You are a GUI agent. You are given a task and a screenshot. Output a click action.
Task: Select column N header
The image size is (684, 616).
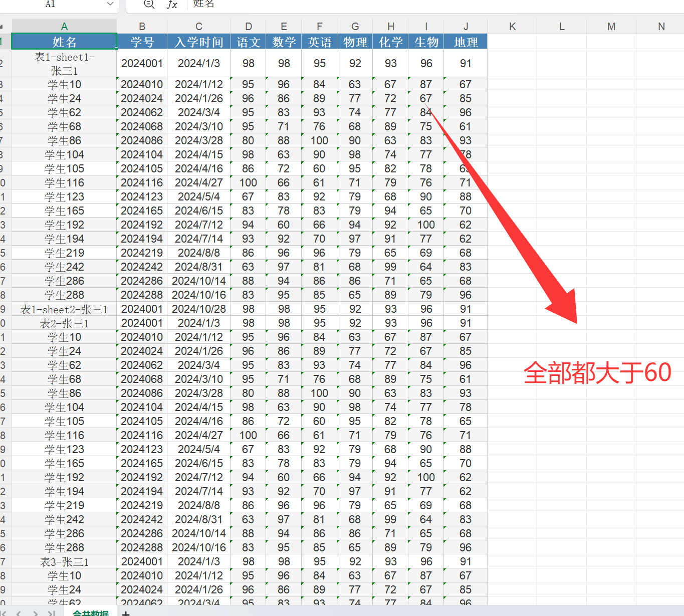[660, 27]
